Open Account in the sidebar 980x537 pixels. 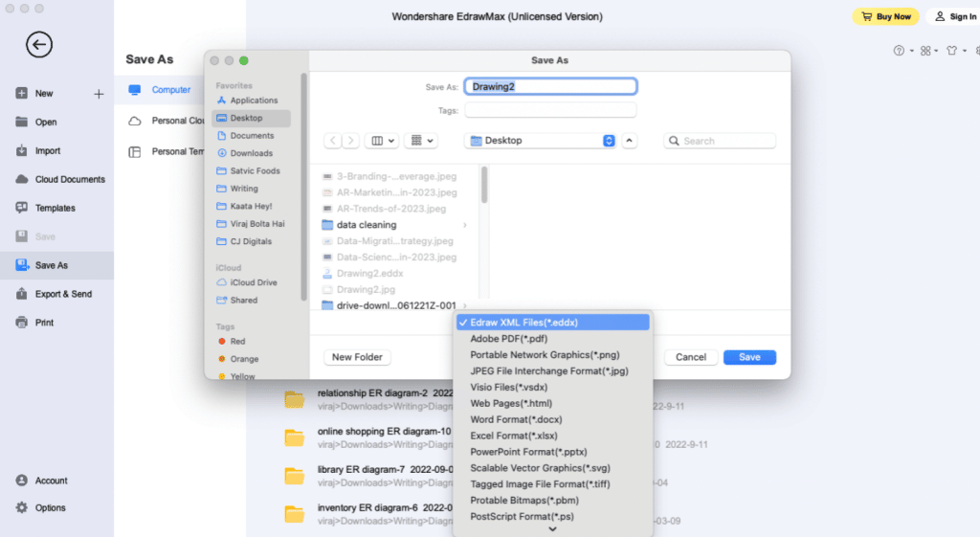tap(51, 481)
